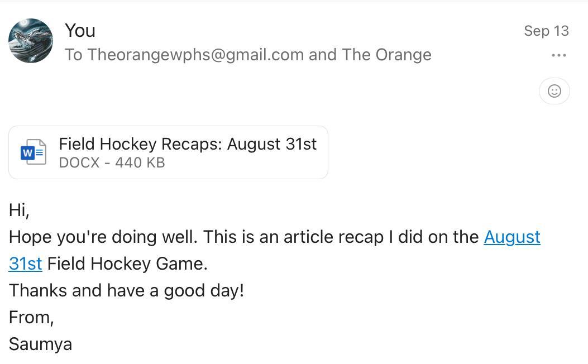The width and height of the screenshot is (588, 364).
Task: Click the Sep 13 date stamp
Action: click(546, 31)
